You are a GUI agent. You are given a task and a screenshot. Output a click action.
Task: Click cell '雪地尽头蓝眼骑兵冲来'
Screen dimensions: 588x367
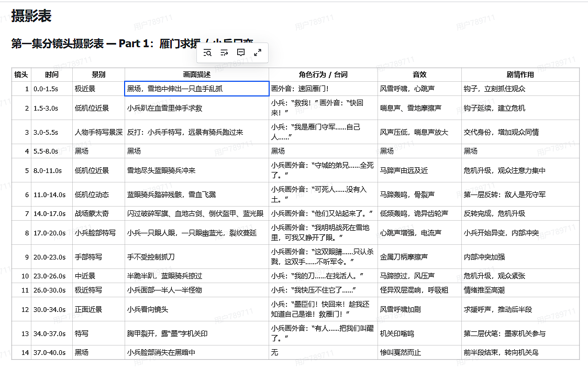point(197,170)
